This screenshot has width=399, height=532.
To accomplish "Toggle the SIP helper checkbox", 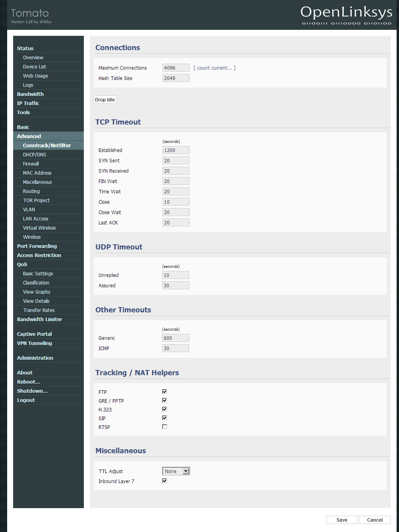I will coord(165,418).
